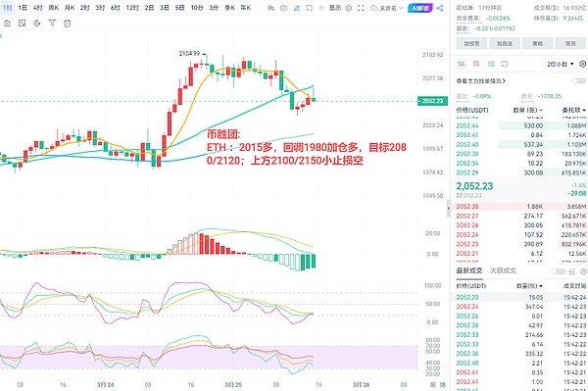Open 查看主力挂单情况 link
The height and width of the screenshot is (391, 588).
point(481,81)
